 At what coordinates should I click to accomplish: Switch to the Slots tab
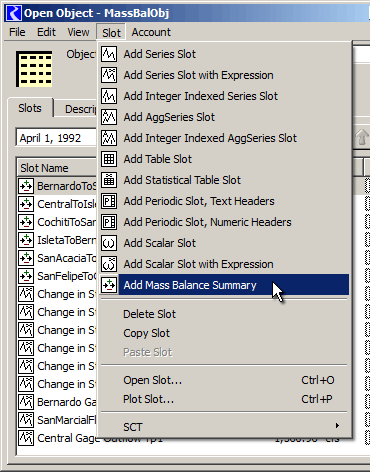click(30, 108)
